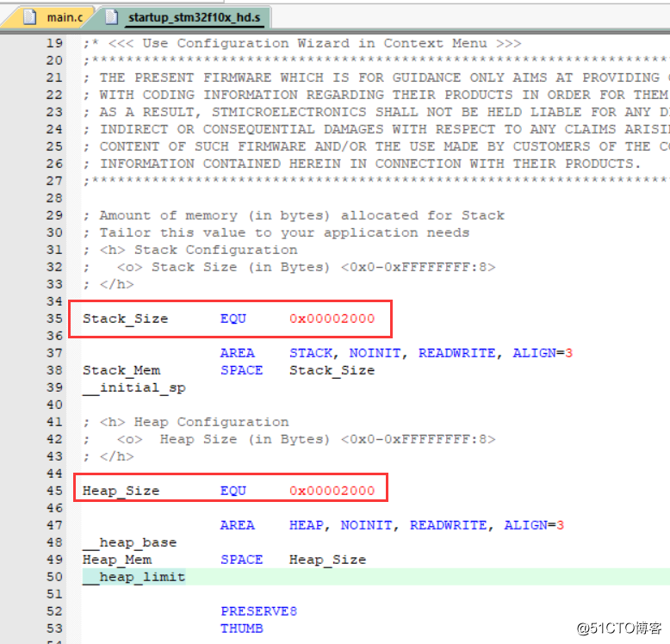670x644 pixels.
Task: Click line number 50 in the gutter
Action: [x=55, y=577]
